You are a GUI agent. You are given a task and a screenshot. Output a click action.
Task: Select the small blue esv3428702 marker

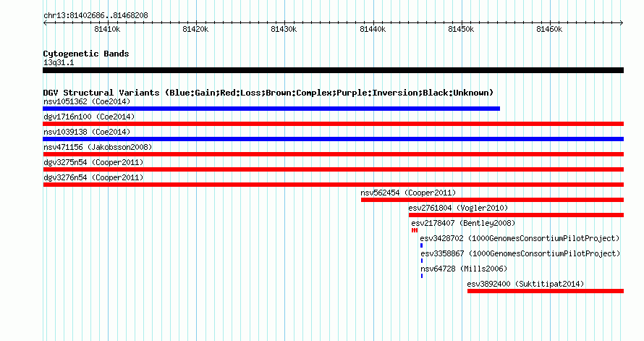(x=421, y=245)
